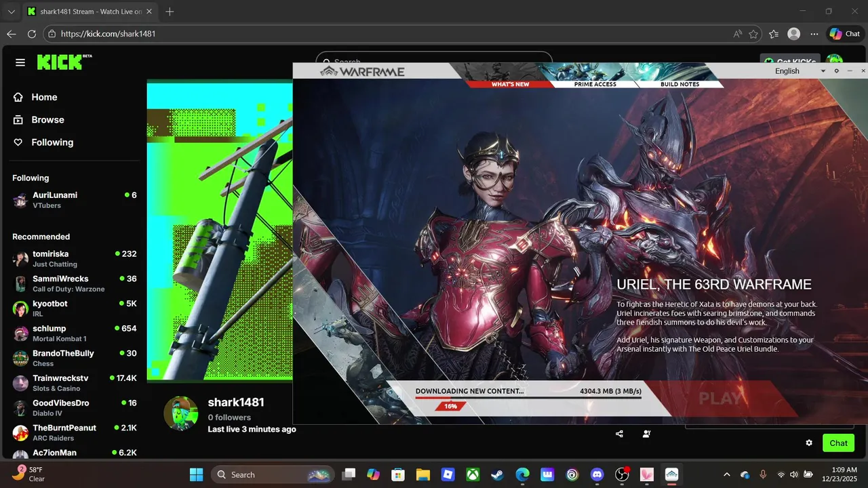Click the Get KICKs button
This screenshot has height=488, width=868.
(790, 60)
